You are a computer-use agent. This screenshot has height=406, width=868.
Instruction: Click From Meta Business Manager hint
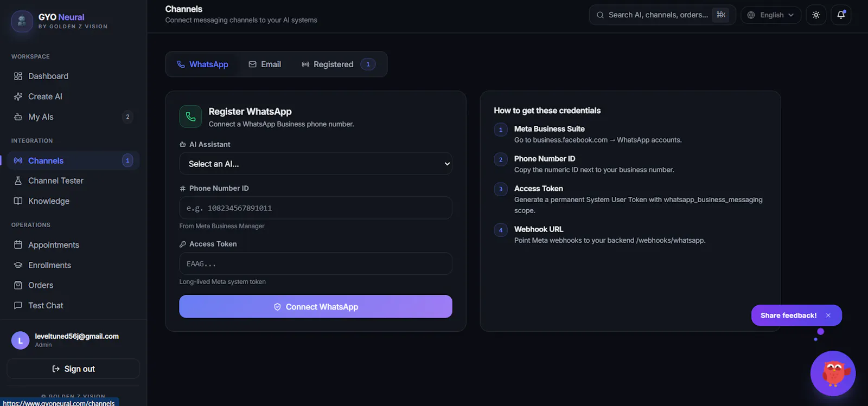click(222, 226)
